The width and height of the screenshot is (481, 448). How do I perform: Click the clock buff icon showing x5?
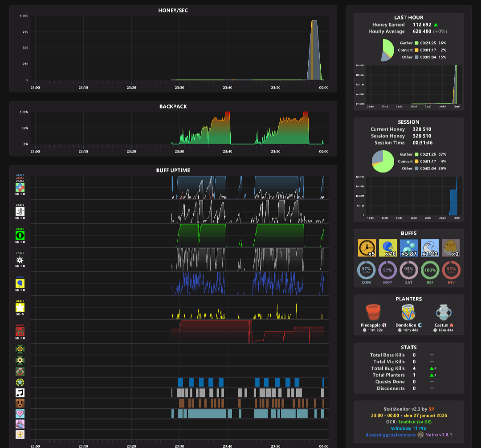(367, 248)
